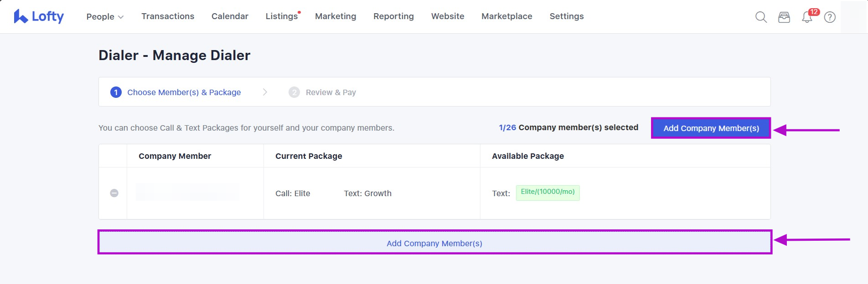The image size is (868, 284).
Task: Navigate to Marketing
Action: tap(336, 16)
